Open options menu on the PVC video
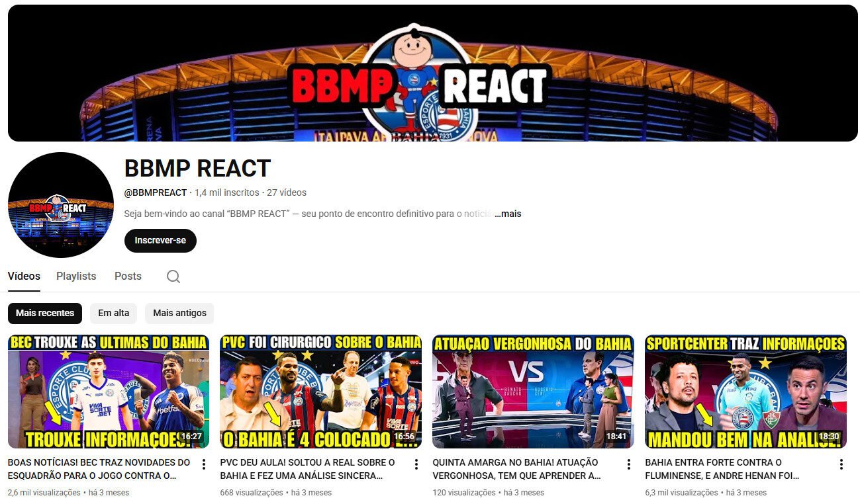This screenshot has width=860, height=504. click(416, 464)
